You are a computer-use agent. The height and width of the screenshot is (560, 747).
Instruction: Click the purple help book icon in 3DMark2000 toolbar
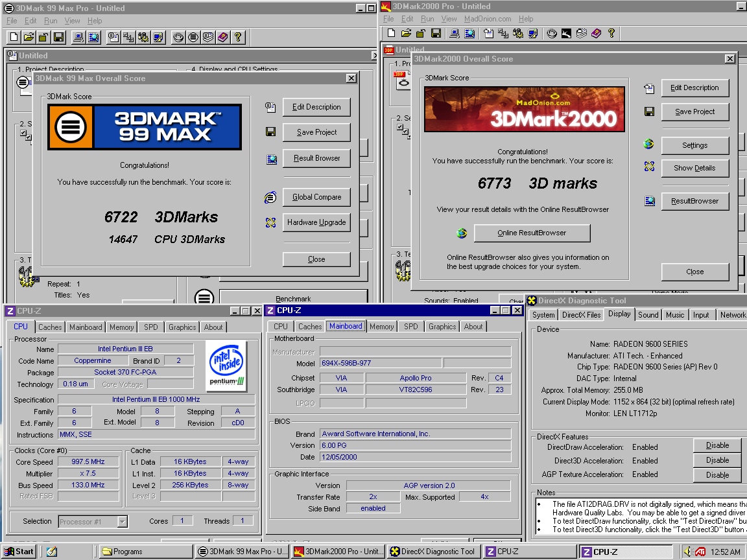(x=596, y=33)
